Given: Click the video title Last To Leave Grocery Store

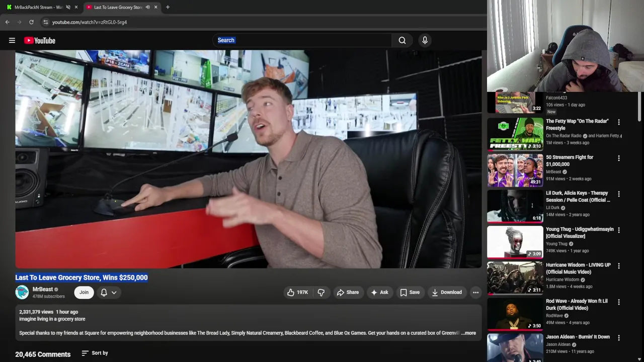Looking at the screenshot, I should point(82,278).
